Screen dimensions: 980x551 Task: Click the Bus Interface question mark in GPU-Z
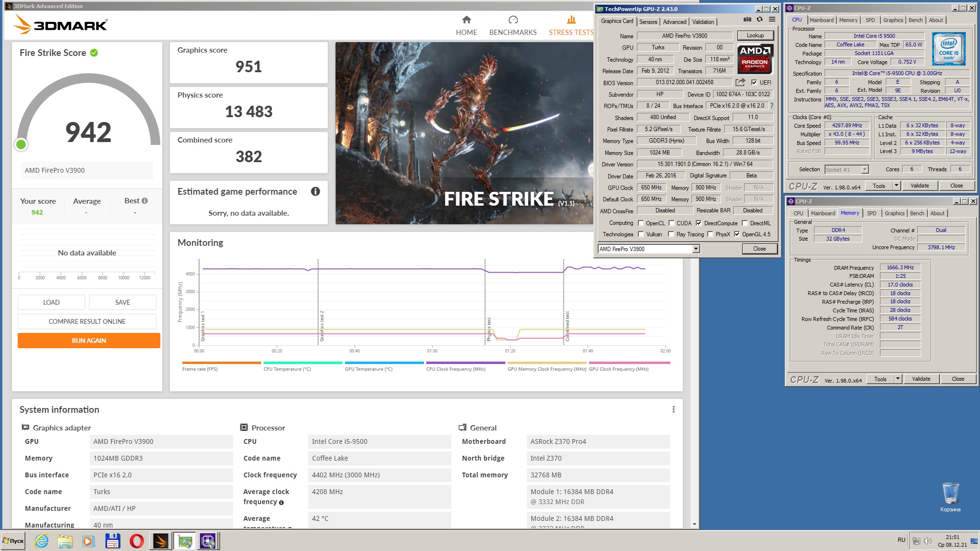772,106
